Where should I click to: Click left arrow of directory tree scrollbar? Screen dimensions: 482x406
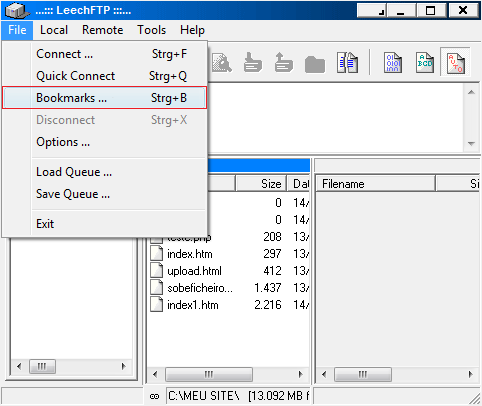click(19, 366)
